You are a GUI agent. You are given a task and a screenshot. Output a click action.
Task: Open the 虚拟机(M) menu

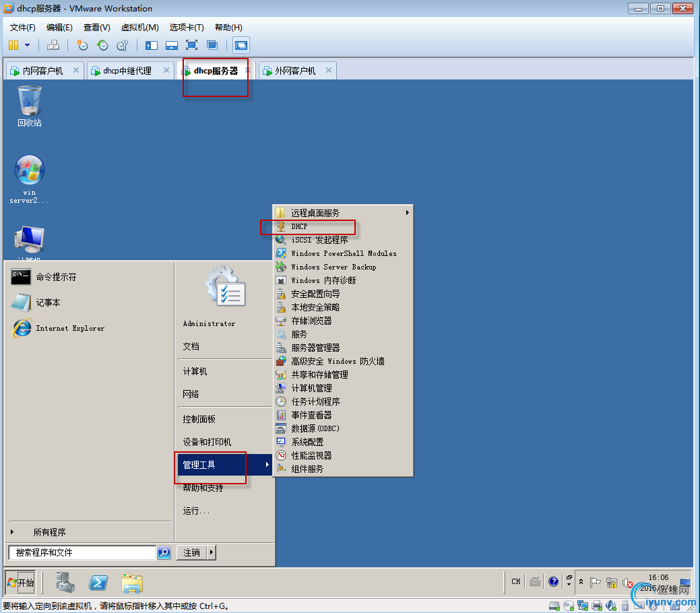pos(139,28)
